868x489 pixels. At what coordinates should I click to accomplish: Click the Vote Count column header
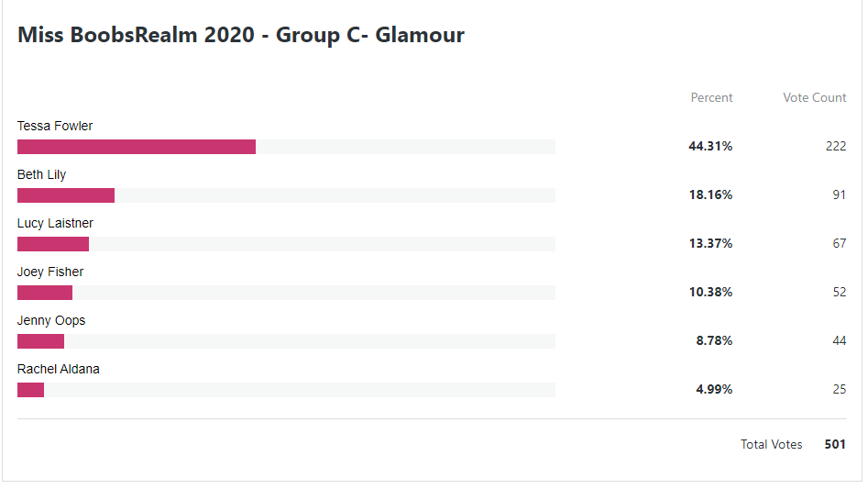click(814, 98)
